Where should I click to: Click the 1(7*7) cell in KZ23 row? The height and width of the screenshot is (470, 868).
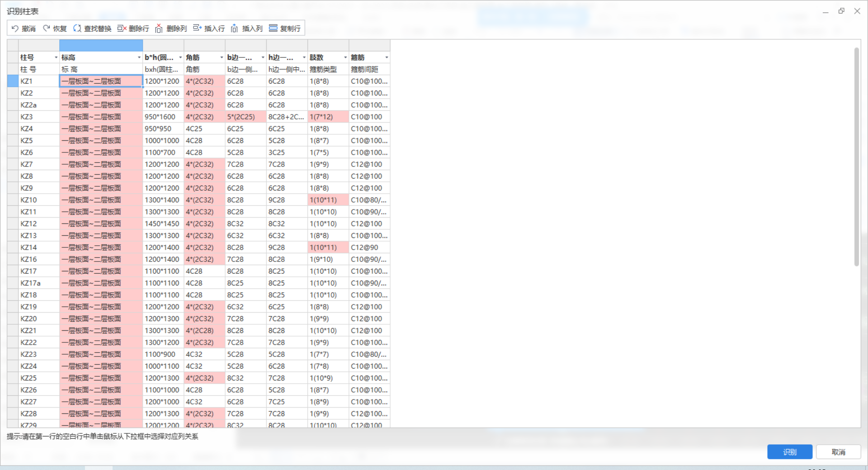point(328,354)
